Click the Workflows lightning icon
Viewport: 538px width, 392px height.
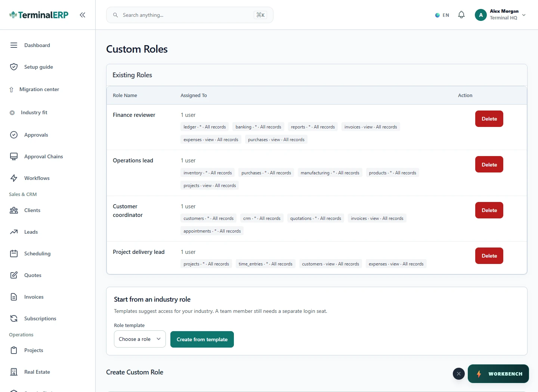(x=14, y=178)
